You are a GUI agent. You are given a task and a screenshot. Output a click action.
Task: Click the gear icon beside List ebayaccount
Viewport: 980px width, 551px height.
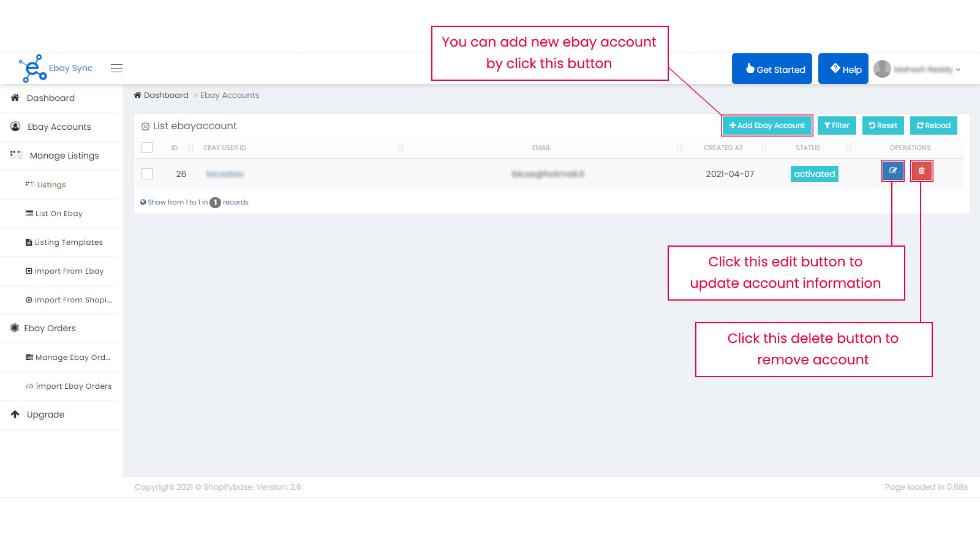coord(145,126)
